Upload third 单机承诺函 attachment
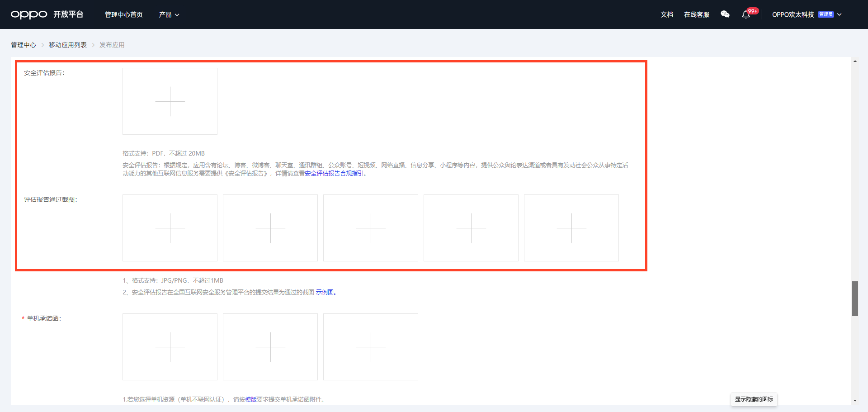The height and width of the screenshot is (412, 868). click(x=371, y=347)
